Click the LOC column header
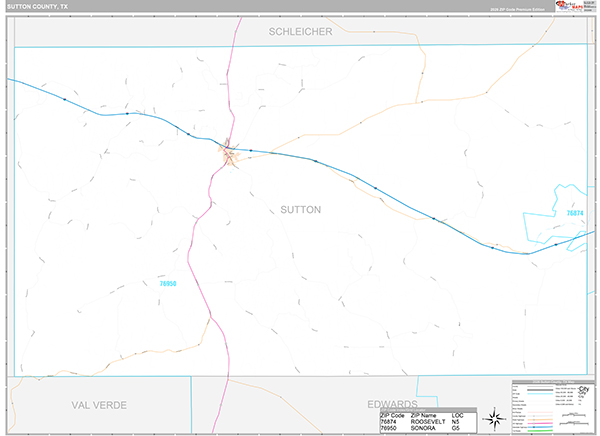The height and width of the screenshot is (436, 600). pos(456,415)
